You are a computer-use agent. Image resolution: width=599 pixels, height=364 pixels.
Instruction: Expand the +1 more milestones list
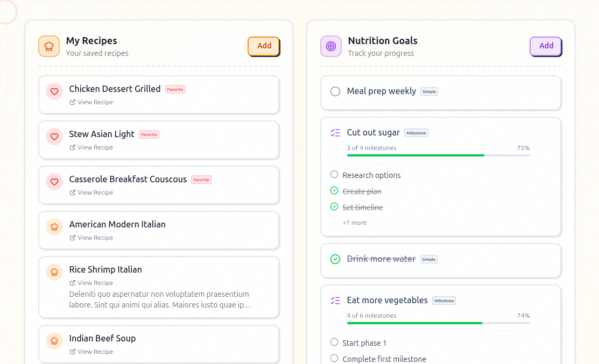point(354,222)
